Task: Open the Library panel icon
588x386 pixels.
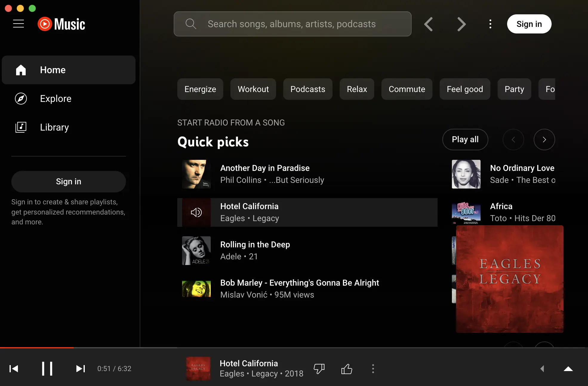Action: click(21, 127)
